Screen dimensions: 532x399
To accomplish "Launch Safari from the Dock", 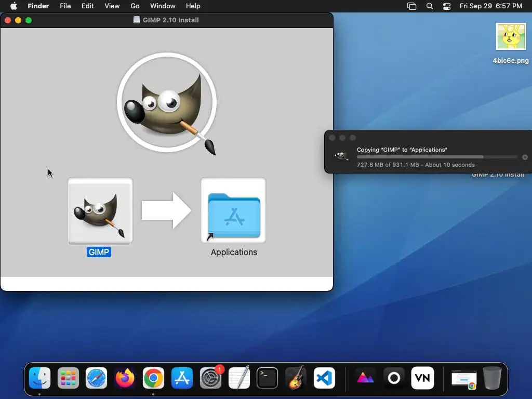I will [96, 378].
